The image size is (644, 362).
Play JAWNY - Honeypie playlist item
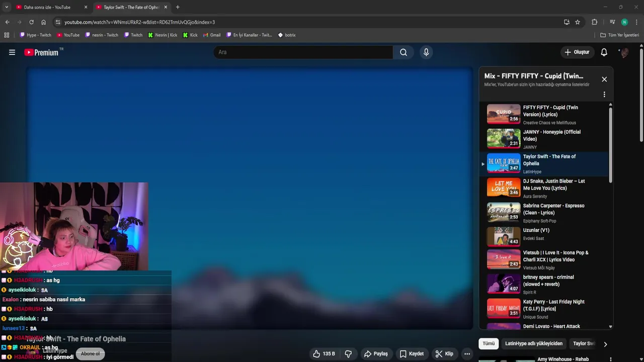click(545, 139)
